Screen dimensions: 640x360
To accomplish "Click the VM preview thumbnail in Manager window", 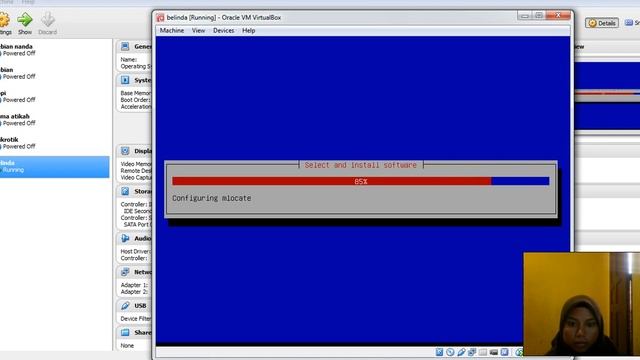I will (607, 95).
